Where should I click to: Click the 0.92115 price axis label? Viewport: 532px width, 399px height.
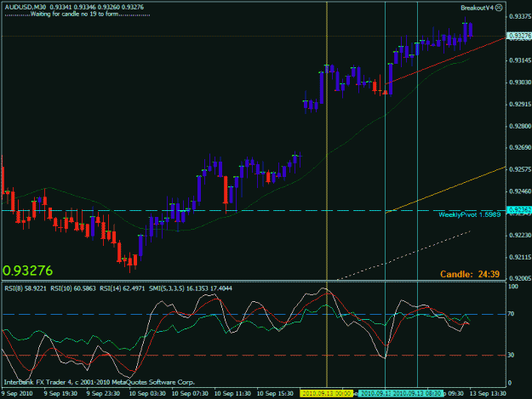point(520,257)
